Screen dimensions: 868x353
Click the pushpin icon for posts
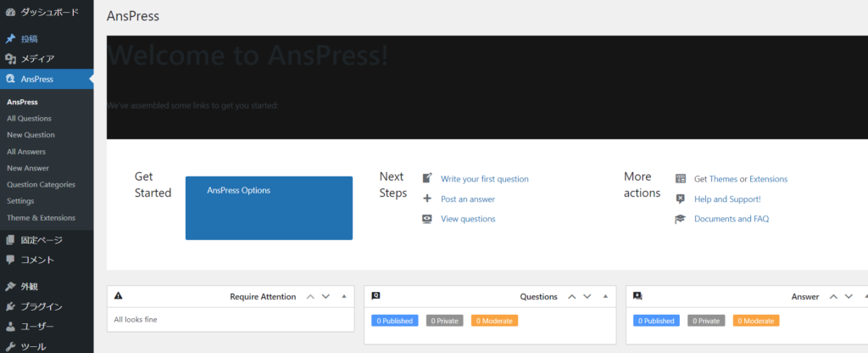(x=10, y=39)
